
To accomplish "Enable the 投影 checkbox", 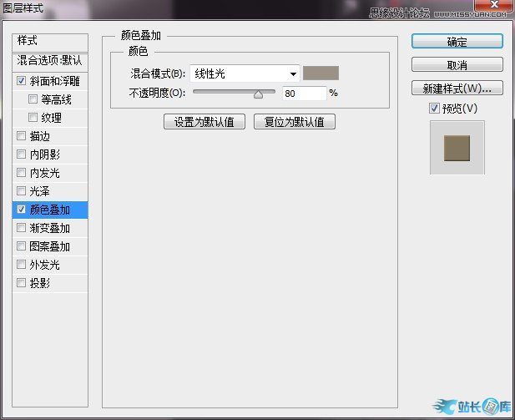I will point(21,282).
